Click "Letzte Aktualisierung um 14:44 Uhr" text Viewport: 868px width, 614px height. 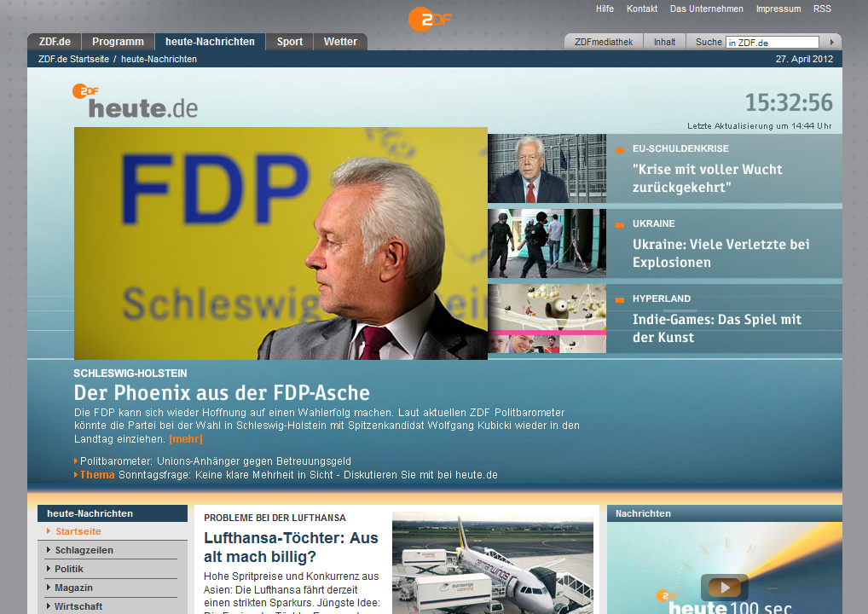coord(760,126)
